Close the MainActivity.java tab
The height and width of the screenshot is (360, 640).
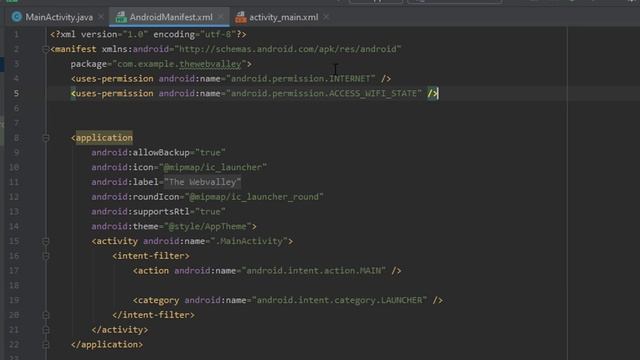[x=101, y=17]
